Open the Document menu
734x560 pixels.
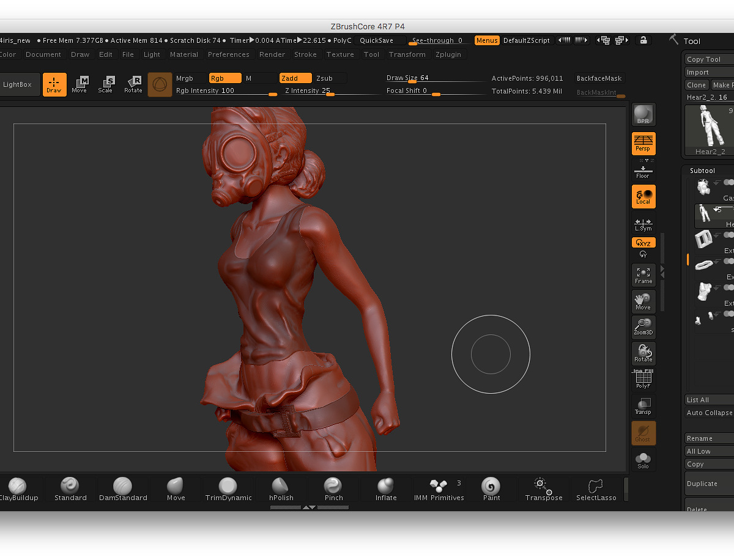click(x=43, y=54)
